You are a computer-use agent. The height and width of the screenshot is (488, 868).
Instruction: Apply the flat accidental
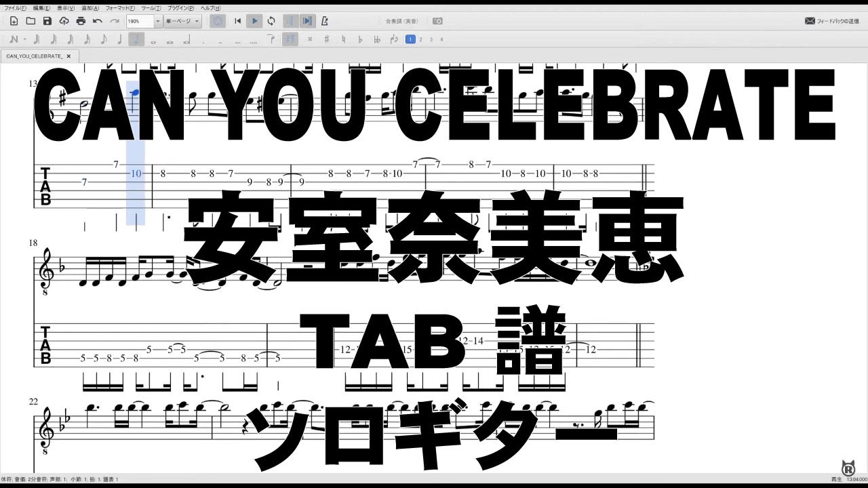click(360, 39)
